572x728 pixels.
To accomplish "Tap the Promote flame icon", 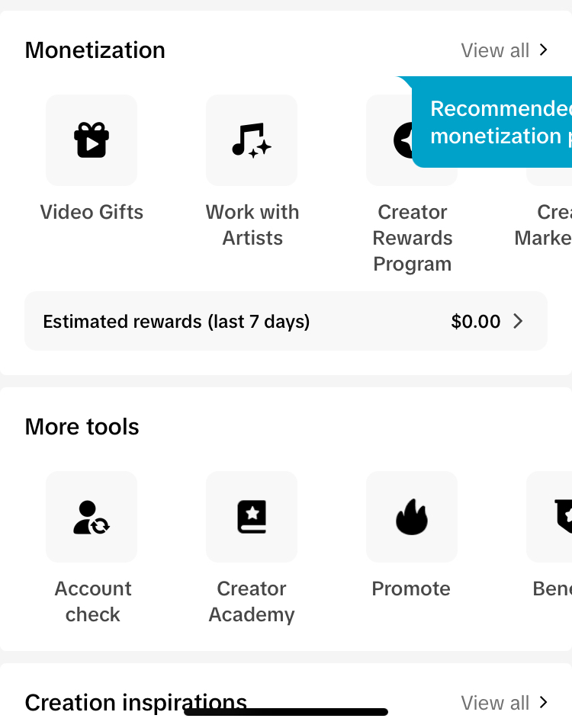I will (x=412, y=517).
